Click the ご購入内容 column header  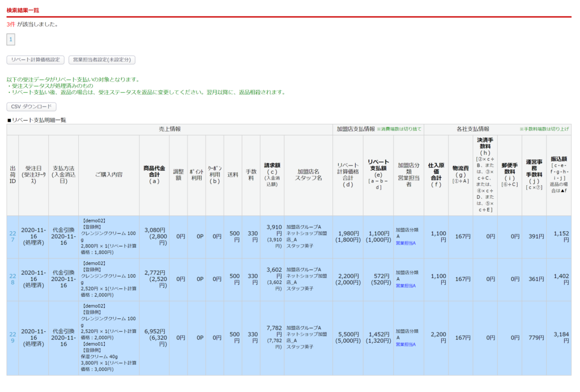pos(109,174)
